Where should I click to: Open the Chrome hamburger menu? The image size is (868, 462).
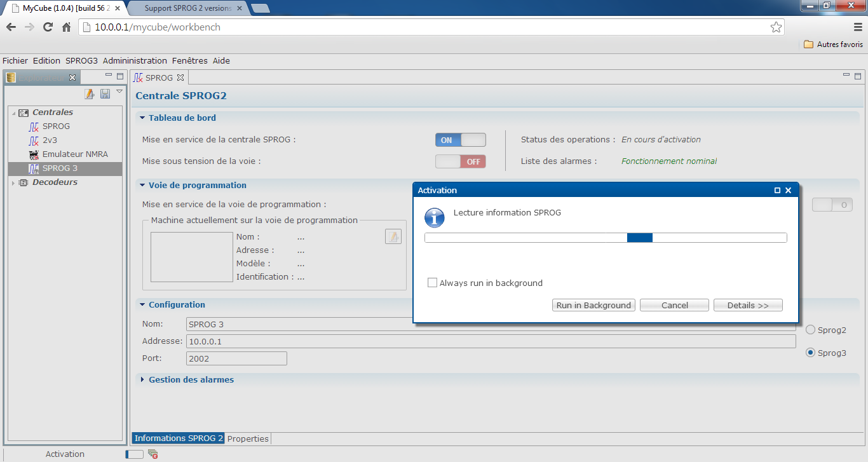[x=858, y=27]
